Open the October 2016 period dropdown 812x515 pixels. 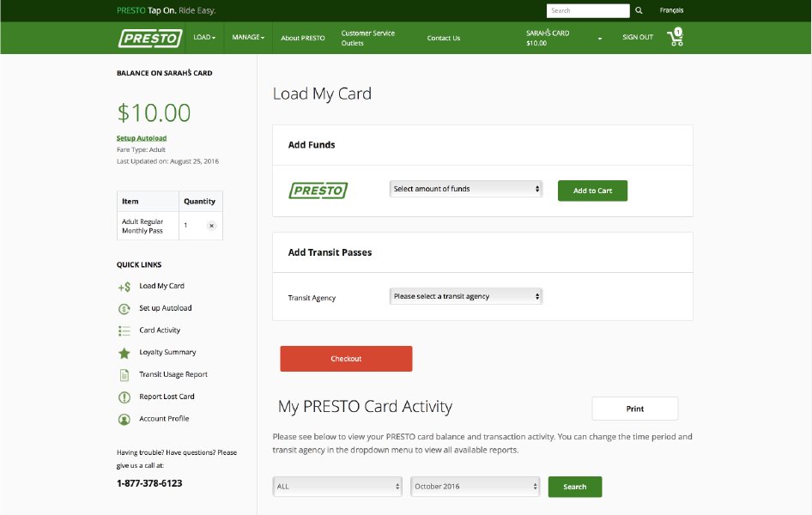pyautogui.click(x=475, y=487)
